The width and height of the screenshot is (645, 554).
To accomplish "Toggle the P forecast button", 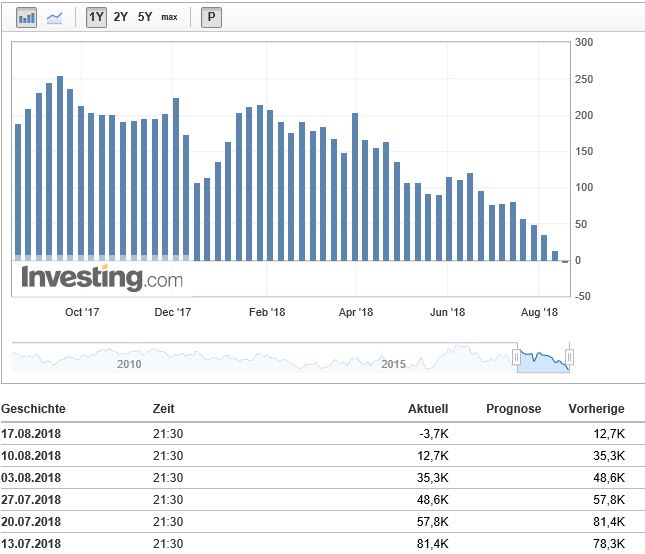I will [211, 17].
